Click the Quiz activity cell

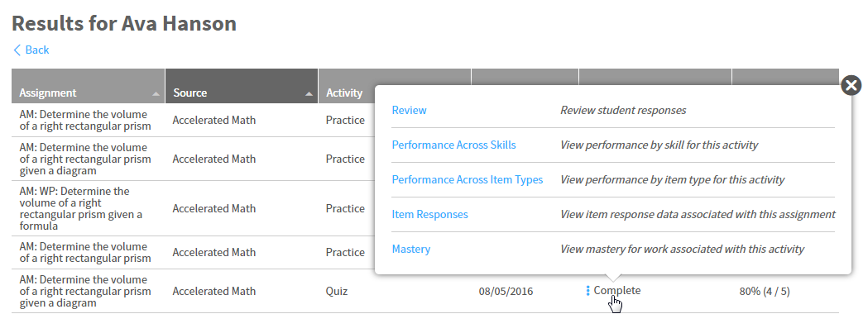(x=337, y=292)
